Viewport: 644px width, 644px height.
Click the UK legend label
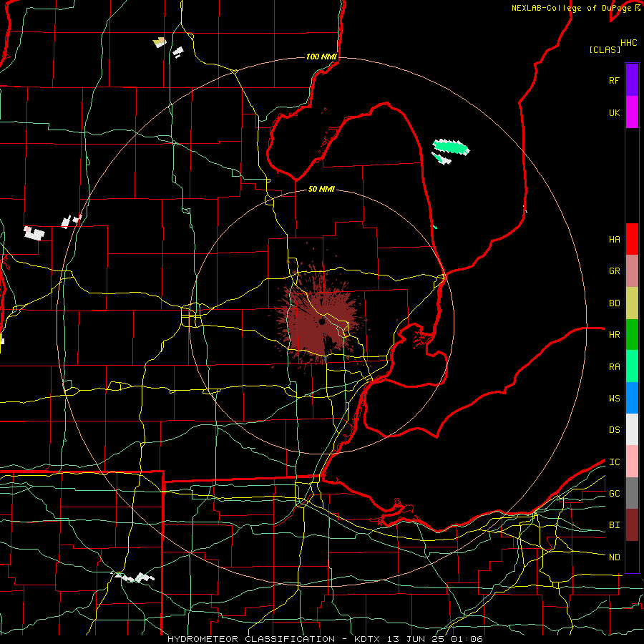[x=615, y=112]
